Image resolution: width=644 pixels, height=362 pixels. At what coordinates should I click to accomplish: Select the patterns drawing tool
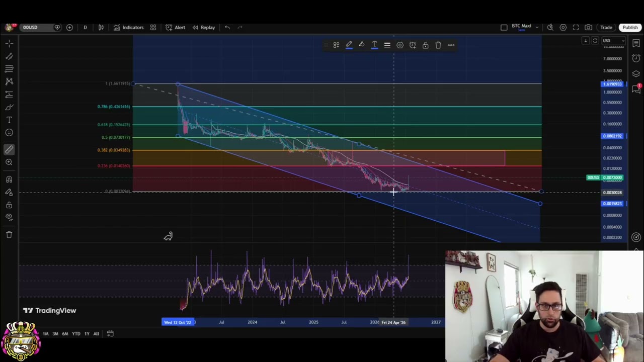pyautogui.click(x=9, y=81)
